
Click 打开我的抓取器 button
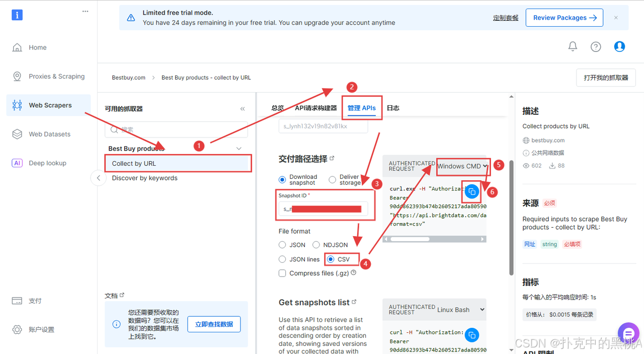(606, 78)
